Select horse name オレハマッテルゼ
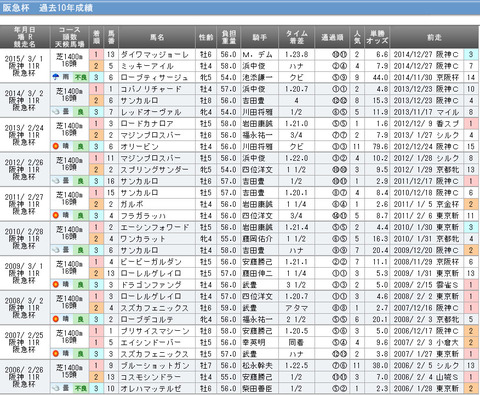Screen dimensions: 480x395 (151, 389)
